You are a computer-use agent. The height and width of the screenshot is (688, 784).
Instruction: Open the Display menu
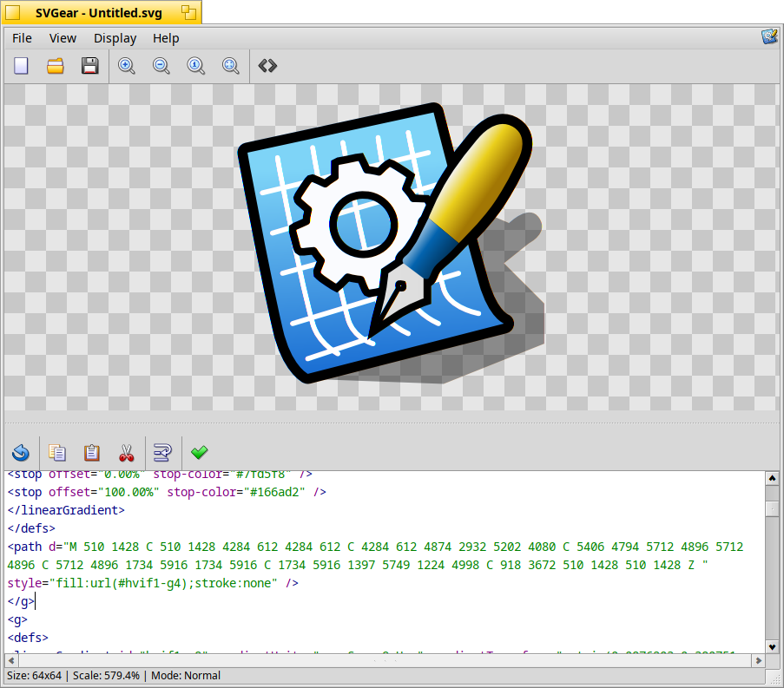pos(115,38)
